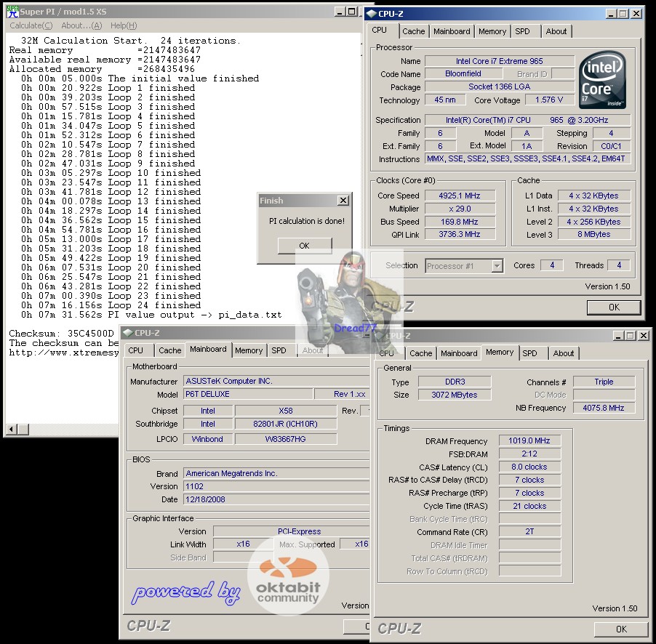Click the Channels # Triple value

pyautogui.click(x=604, y=382)
